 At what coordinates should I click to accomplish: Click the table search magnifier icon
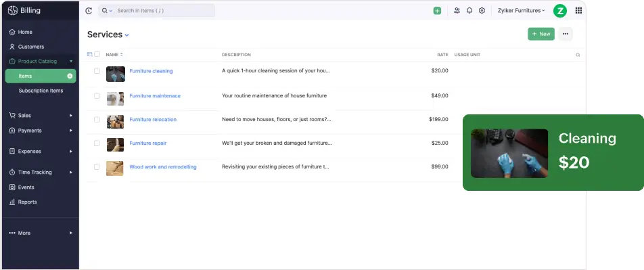(578, 55)
